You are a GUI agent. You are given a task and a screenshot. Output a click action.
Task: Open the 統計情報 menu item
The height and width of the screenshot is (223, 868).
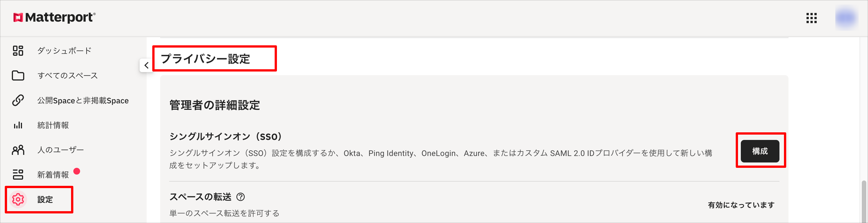click(53, 125)
